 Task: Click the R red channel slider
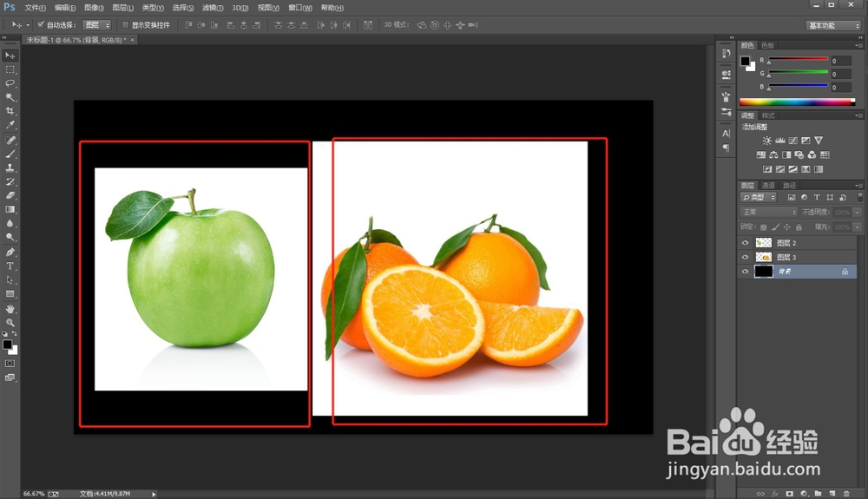[x=798, y=60]
